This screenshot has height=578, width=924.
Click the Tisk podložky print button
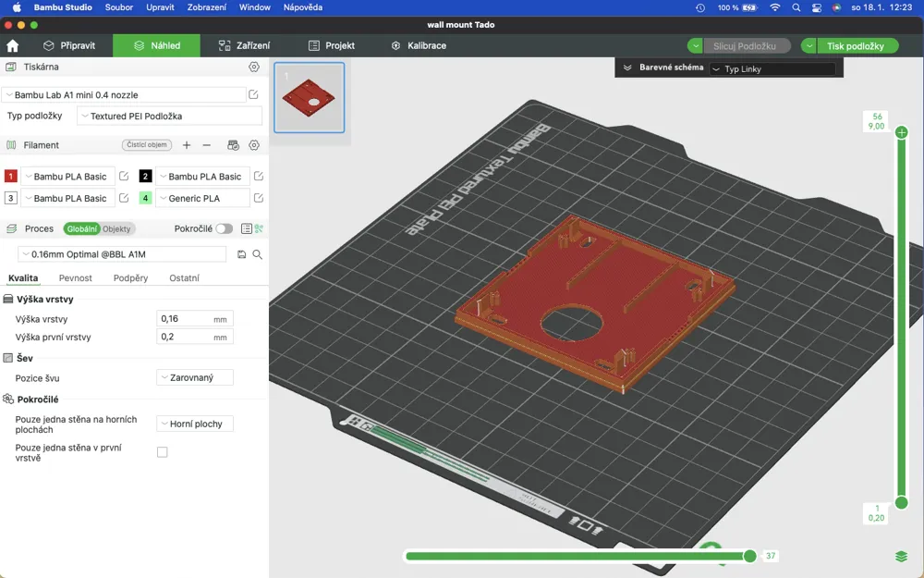click(x=857, y=46)
